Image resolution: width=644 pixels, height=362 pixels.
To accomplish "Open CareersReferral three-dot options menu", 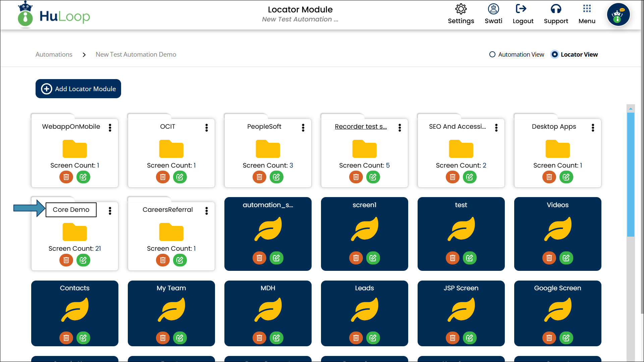I will click(x=207, y=211).
